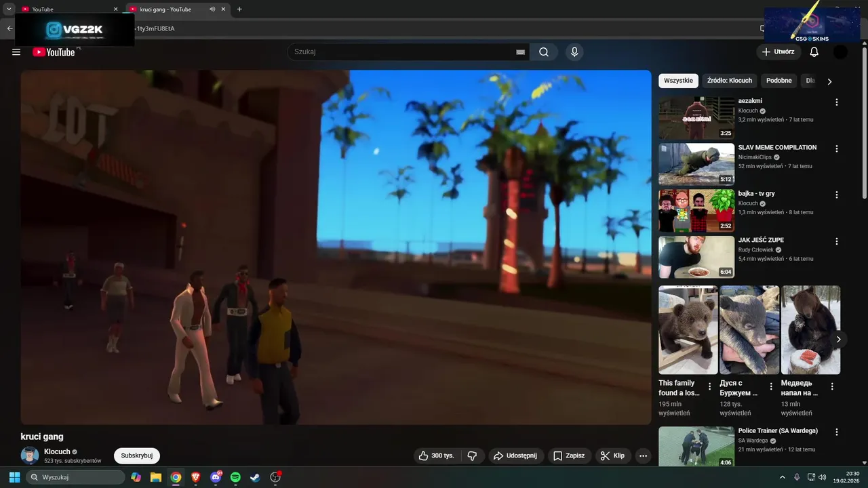Image resolution: width=868 pixels, height=488 pixels.
Task: Open the account avatar menu
Action: 840,52
